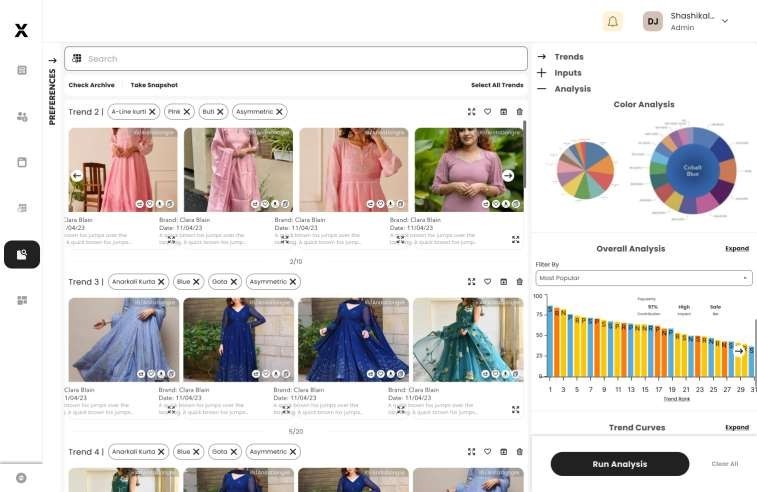Expand Trend 4 to fullscreen
This screenshot has height=492, width=757.
click(472, 451)
